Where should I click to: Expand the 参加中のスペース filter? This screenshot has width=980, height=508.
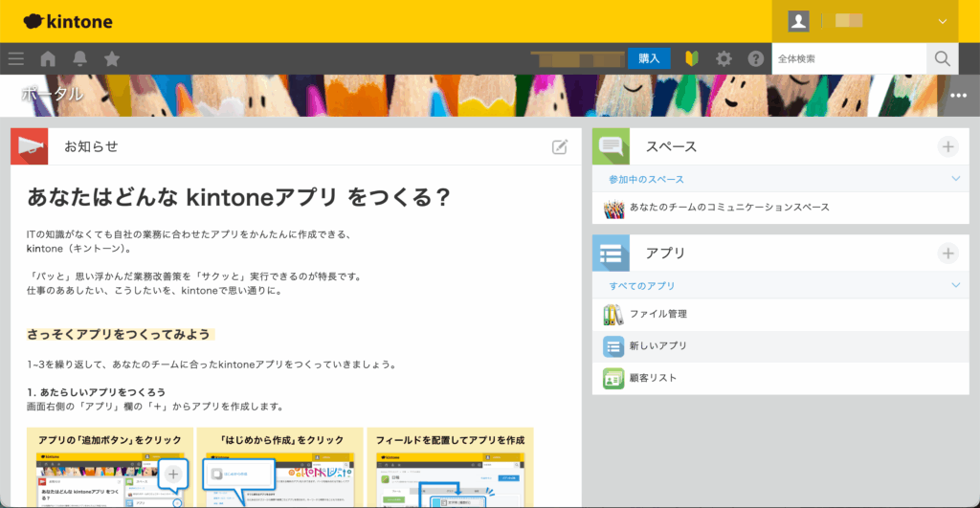click(x=954, y=179)
